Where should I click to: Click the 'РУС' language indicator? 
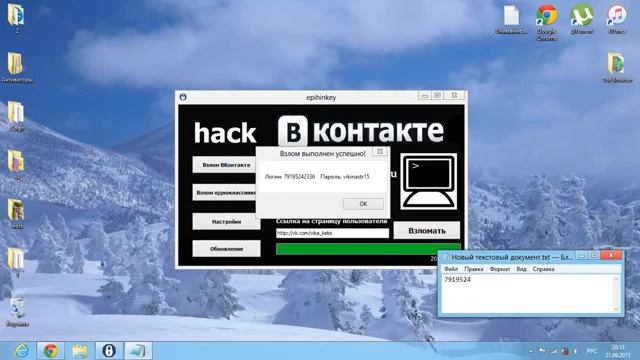591,351
